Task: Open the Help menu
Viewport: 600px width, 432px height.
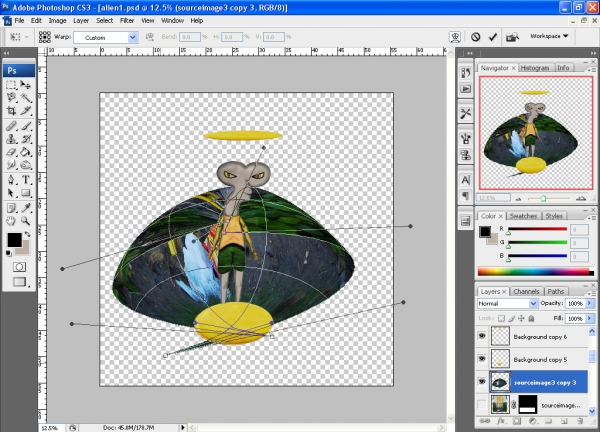Action: coord(197,21)
